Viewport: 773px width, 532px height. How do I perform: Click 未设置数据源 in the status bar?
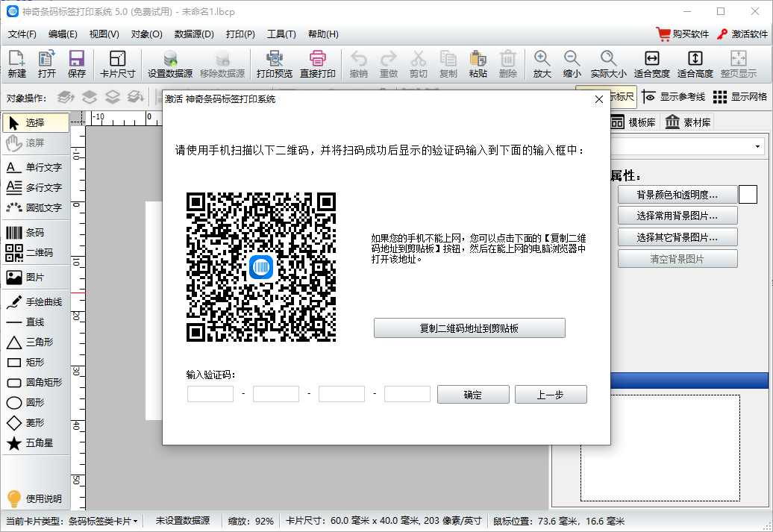coord(183,521)
